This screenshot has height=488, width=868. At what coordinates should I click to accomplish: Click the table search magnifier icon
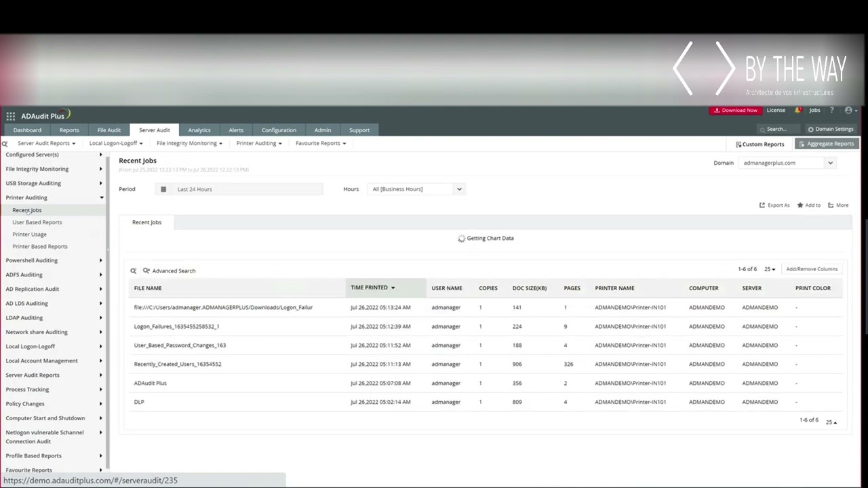tap(134, 271)
